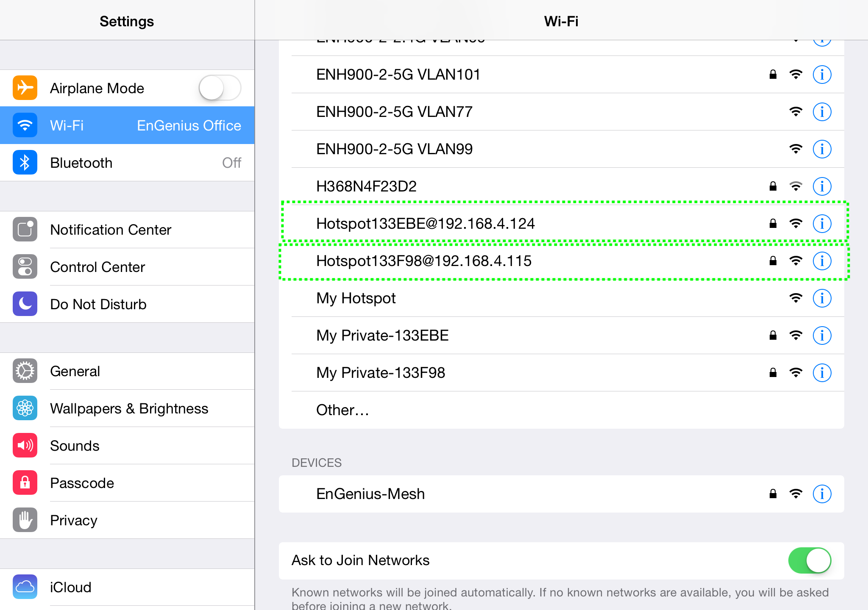Tap the Sounds speaker icon
Viewport: 868px width, 610px height.
(x=25, y=445)
